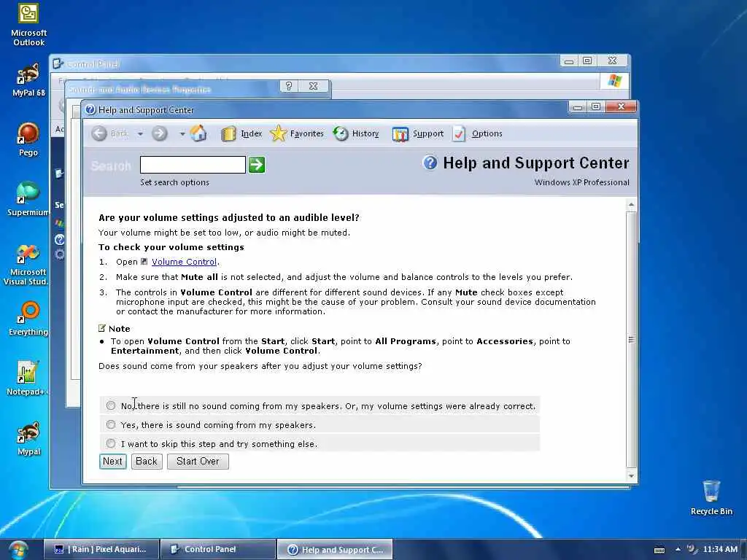Viewport: 747px width, 560px height.
Task: Show hidden tray icons arrow
Action: pos(678,549)
